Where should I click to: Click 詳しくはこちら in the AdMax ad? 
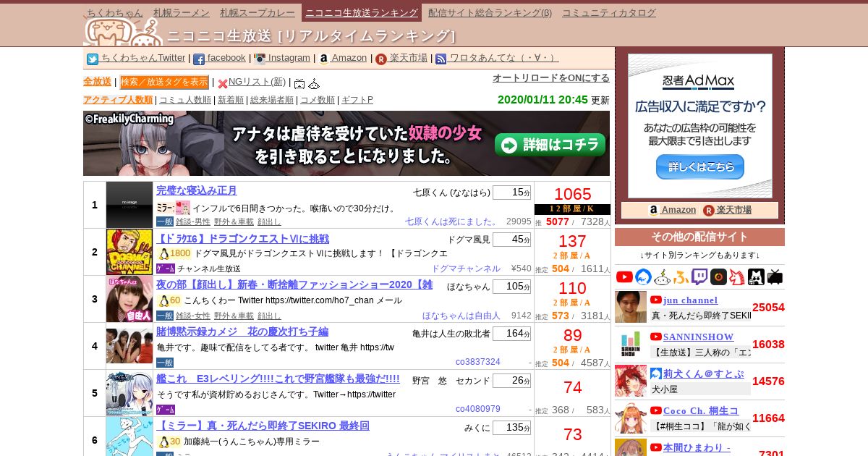(x=700, y=166)
